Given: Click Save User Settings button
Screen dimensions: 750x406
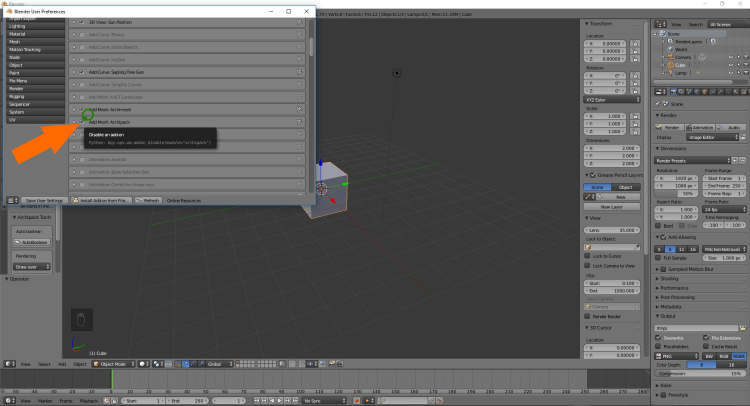Looking at the screenshot, I should (x=43, y=200).
